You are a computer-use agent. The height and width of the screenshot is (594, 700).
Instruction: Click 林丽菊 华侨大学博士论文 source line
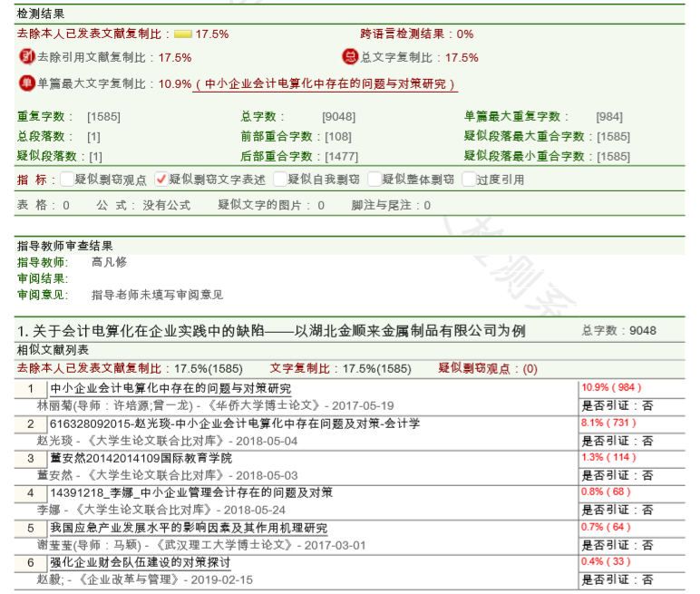tap(215, 405)
